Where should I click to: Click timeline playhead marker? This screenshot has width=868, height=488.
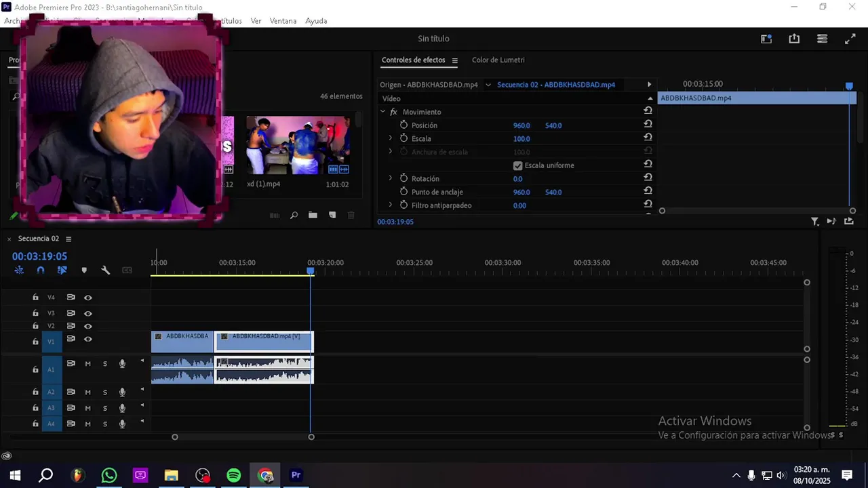311,270
